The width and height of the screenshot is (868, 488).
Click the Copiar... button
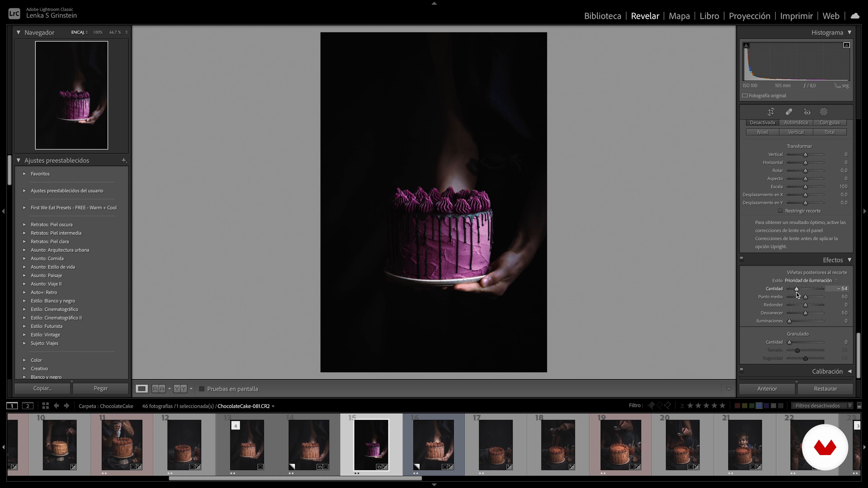click(42, 388)
